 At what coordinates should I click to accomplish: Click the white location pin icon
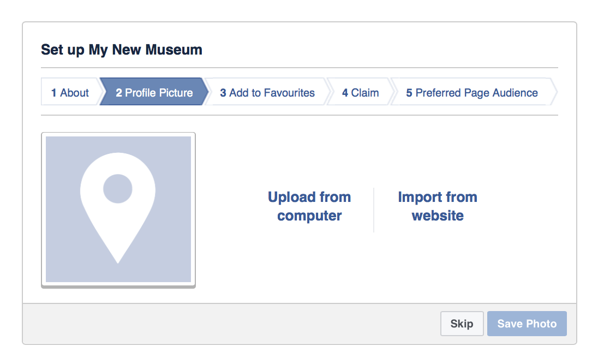coord(118,208)
